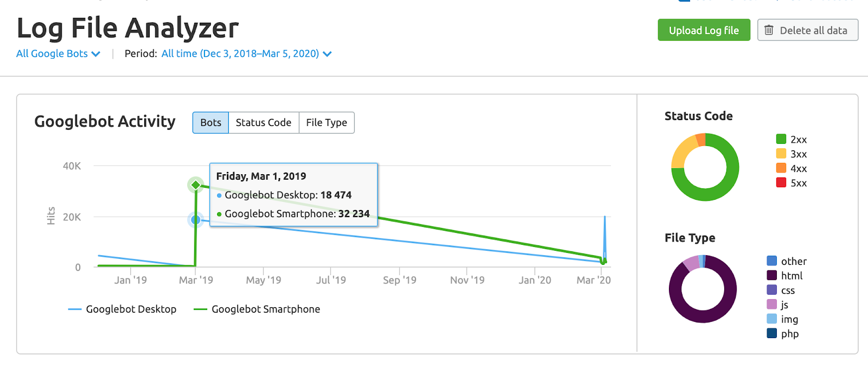868x368 pixels.
Task: Toggle Googlebot Smartphone series in legend
Action: click(x=257, y=309)
